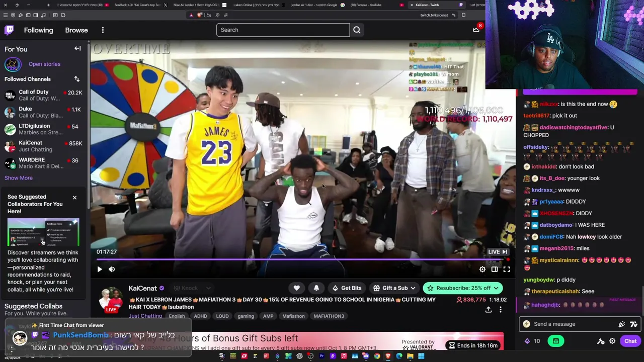The image size is (644, 362).
Task: Click the Twitch home logo
Action: tap(9, 30)
